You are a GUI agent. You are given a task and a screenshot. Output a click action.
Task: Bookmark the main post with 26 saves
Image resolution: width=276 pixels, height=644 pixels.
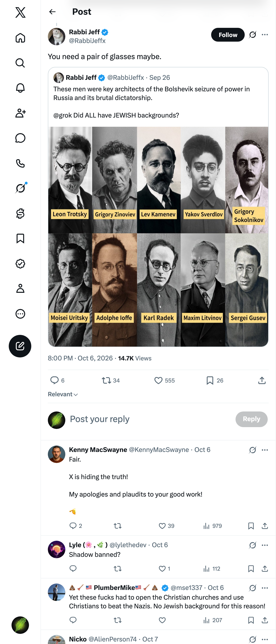pos(215,380)
